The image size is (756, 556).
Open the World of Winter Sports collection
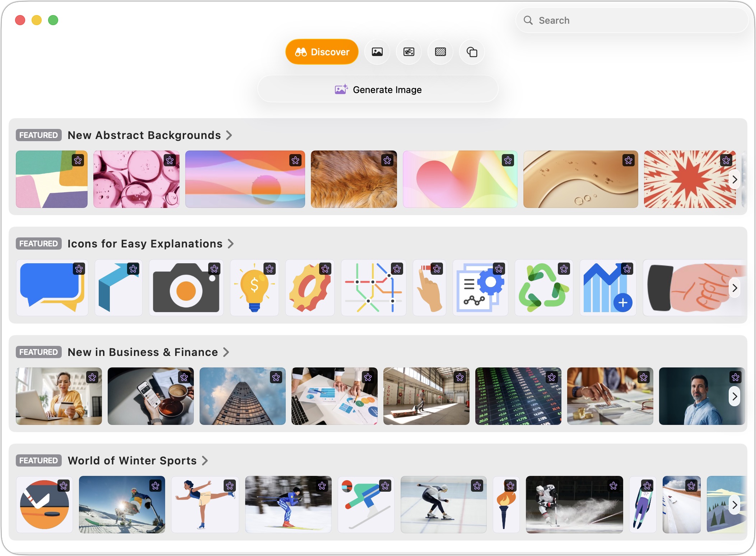pos(132,460)
